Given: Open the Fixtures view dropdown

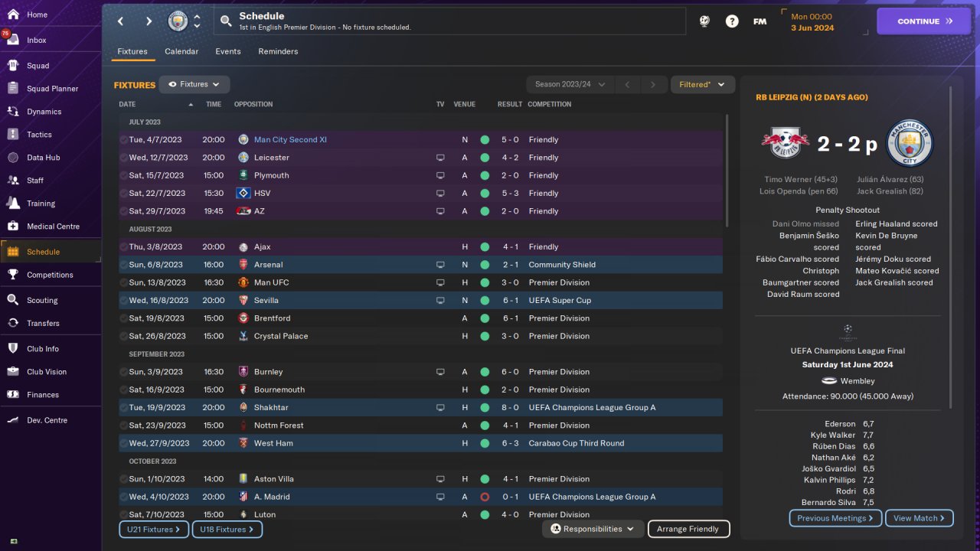Looking at the screenshot, I should click(x=194, y=84).
